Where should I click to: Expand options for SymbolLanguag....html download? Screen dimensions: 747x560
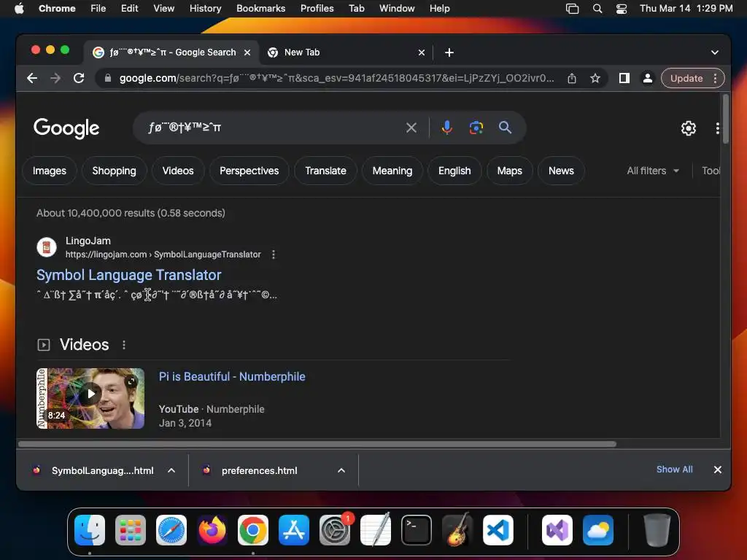(171, 470)
